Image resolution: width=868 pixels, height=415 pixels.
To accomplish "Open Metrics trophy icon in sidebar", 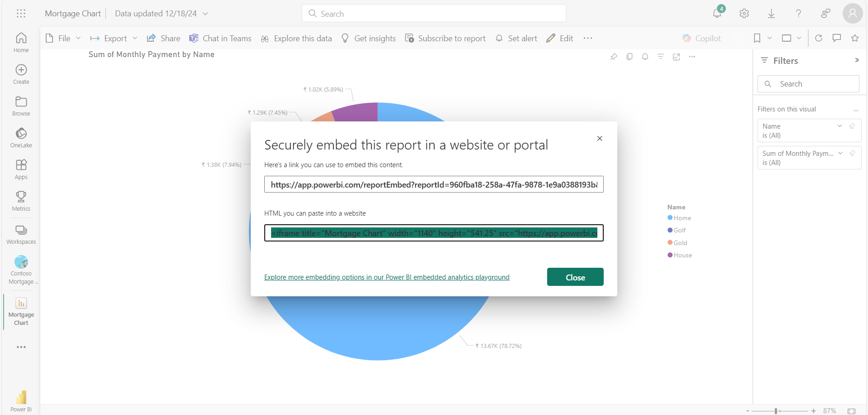I will click(x=21, y=201).
